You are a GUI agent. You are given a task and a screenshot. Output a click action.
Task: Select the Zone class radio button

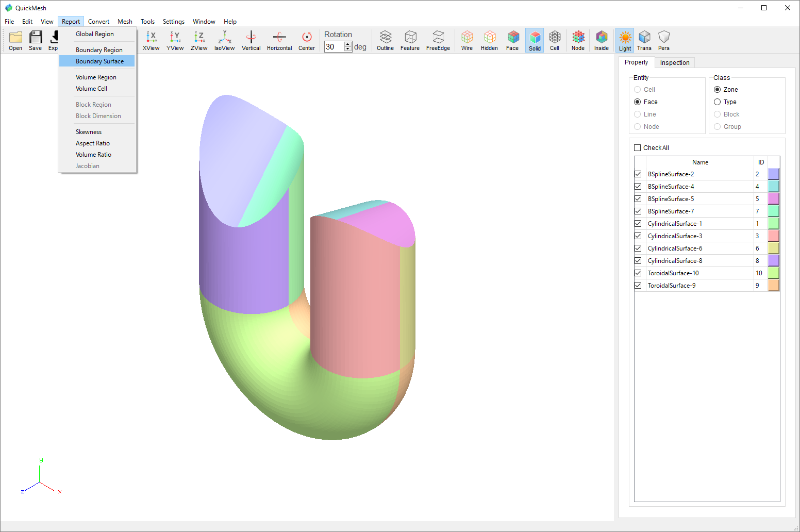pyautogui.click(x=718, y=90)
